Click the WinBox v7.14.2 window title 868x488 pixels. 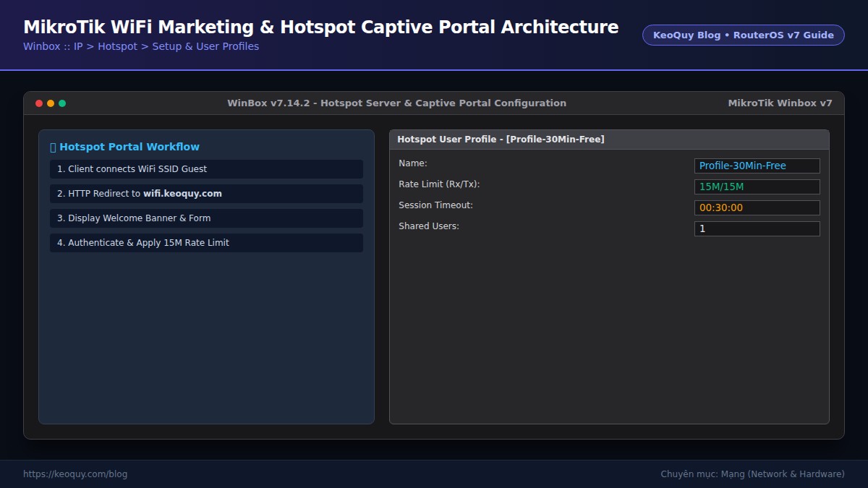396,103
